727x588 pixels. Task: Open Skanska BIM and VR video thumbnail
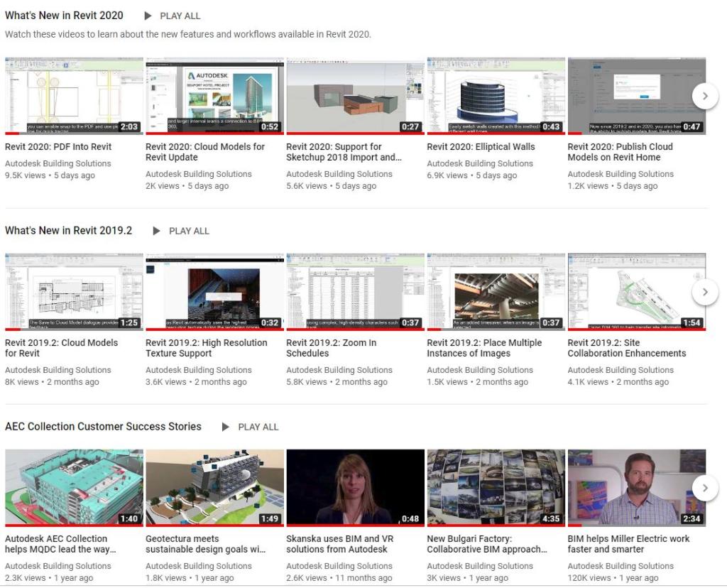pos(355,488)
